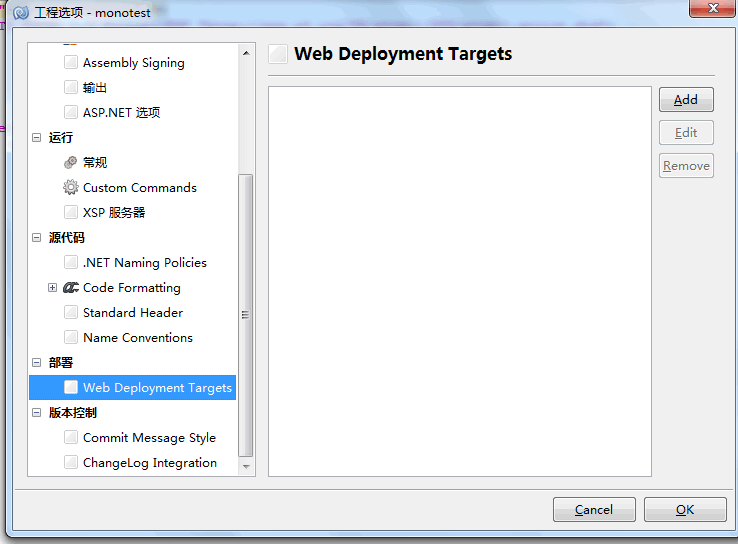Select Assembly Signing in the tree

click(134, 63)
